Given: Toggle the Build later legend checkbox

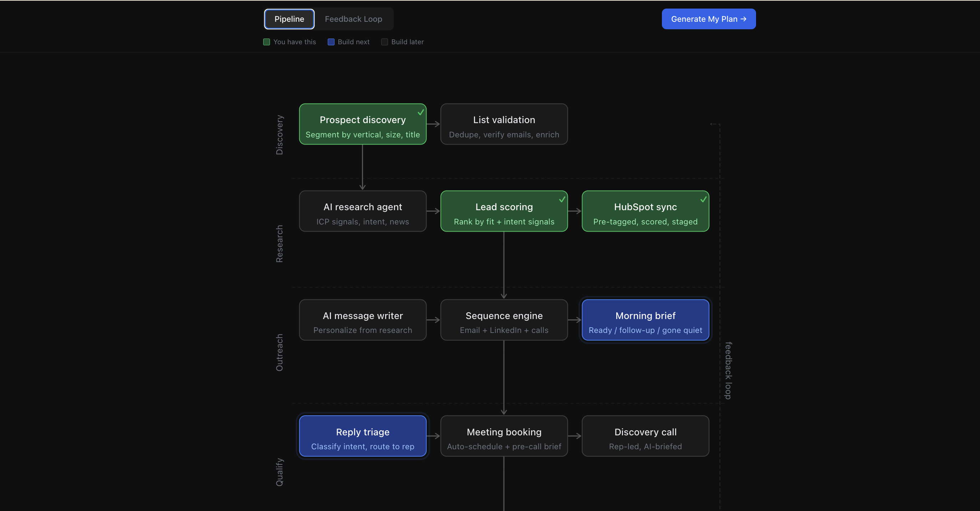Looking at the screenshot, I should pyautogui.click(x=384, y=42).
